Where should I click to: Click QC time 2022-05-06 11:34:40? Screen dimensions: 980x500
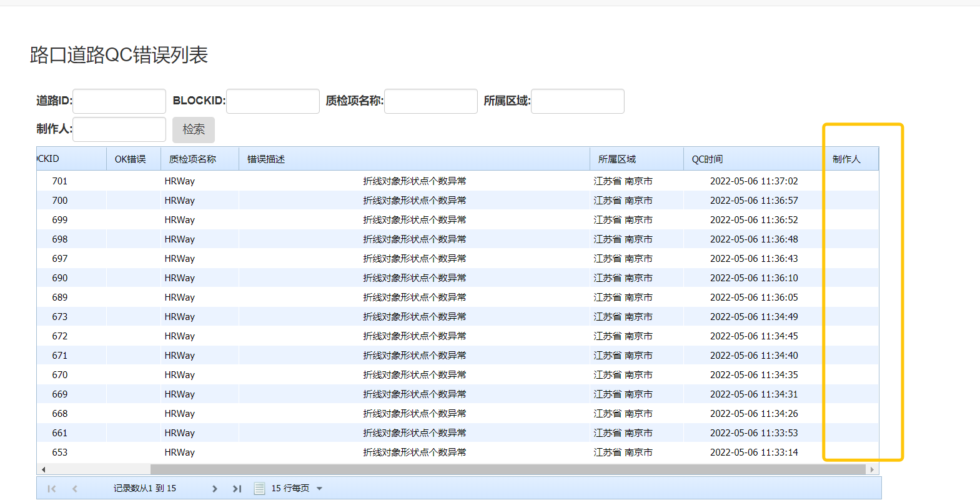click(754, 356)
